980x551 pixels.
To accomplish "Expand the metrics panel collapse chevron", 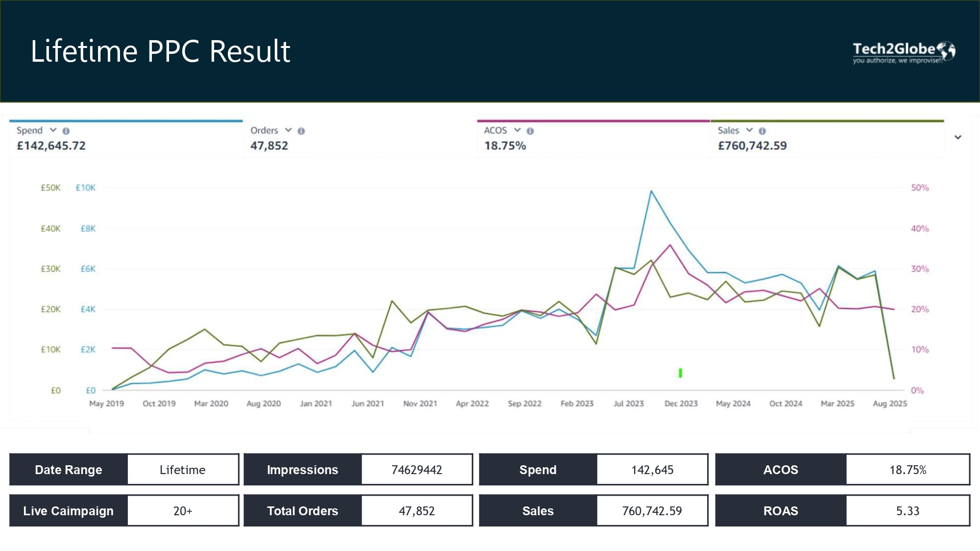I will (x=958, y=138).
